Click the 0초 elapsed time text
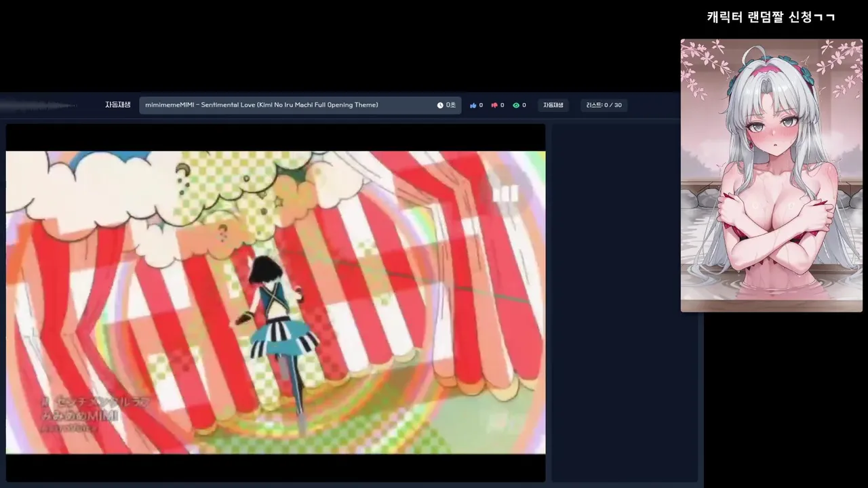This screenshot has width=868, height=488. point(451,105)
